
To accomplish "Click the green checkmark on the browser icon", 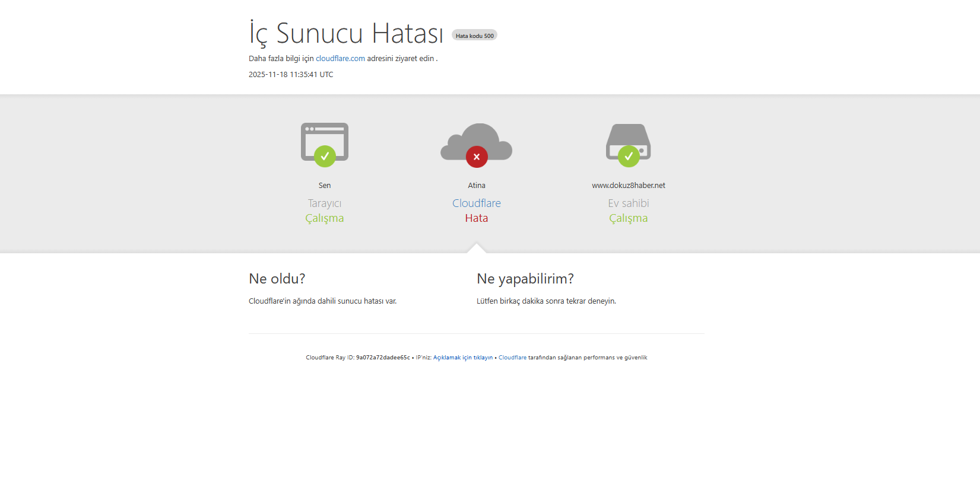I will 325,157.
